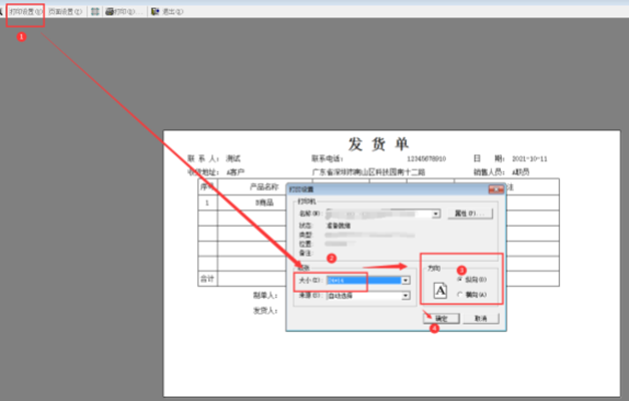The image size is (629, 401).
Task: Click the date 2021-10-11
Action: [x=530, y=159]
